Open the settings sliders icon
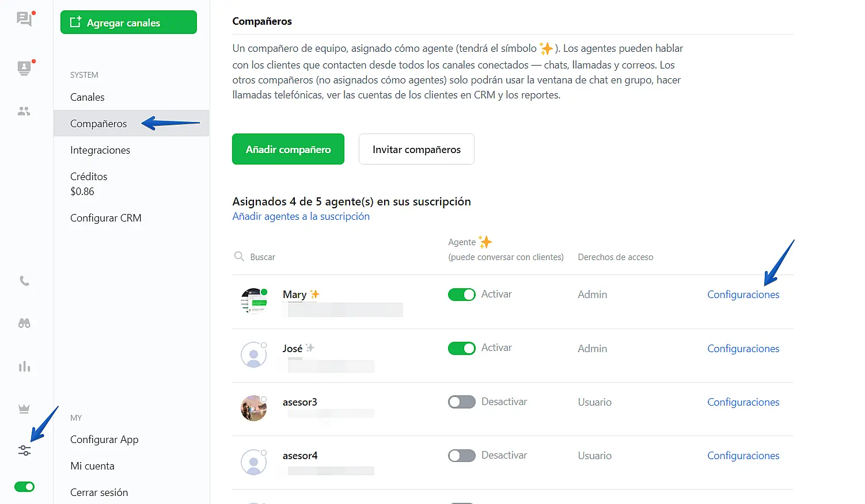 click(x=24, y=450)
